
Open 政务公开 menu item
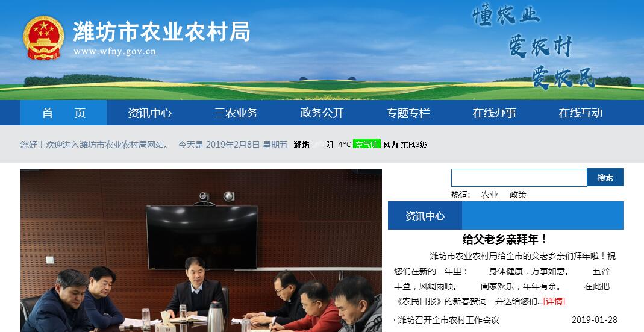[322, 113]
